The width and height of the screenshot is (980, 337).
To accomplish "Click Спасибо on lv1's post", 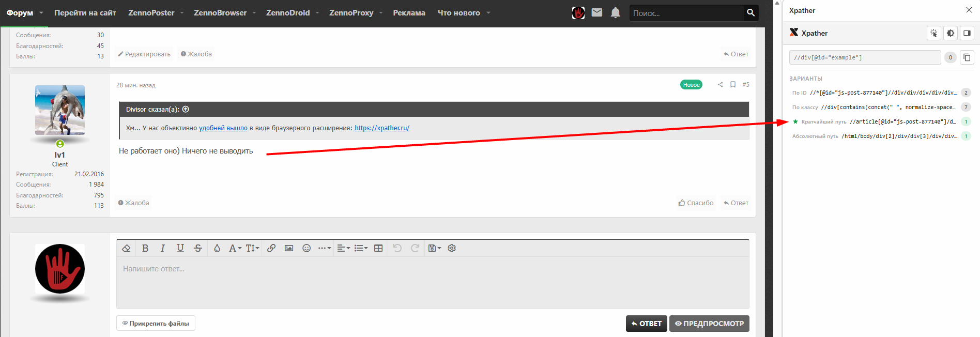I will tap(696, 203).
